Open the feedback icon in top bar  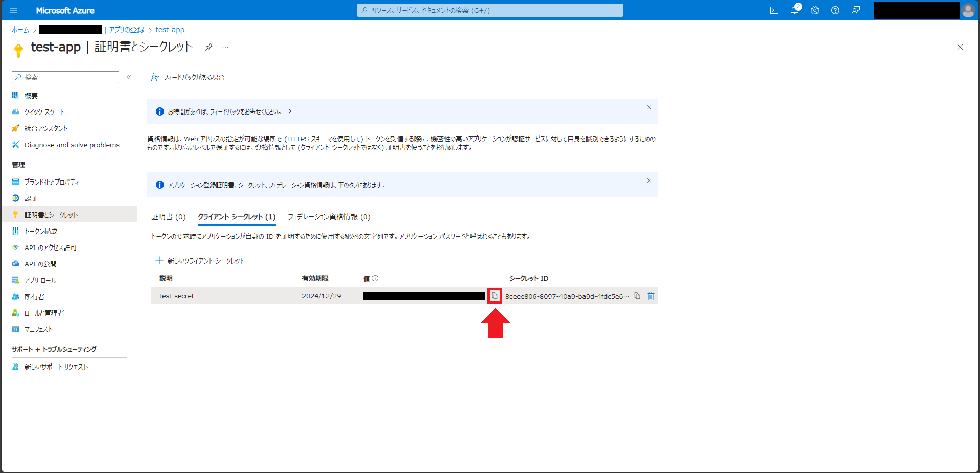tap(856, 10)
